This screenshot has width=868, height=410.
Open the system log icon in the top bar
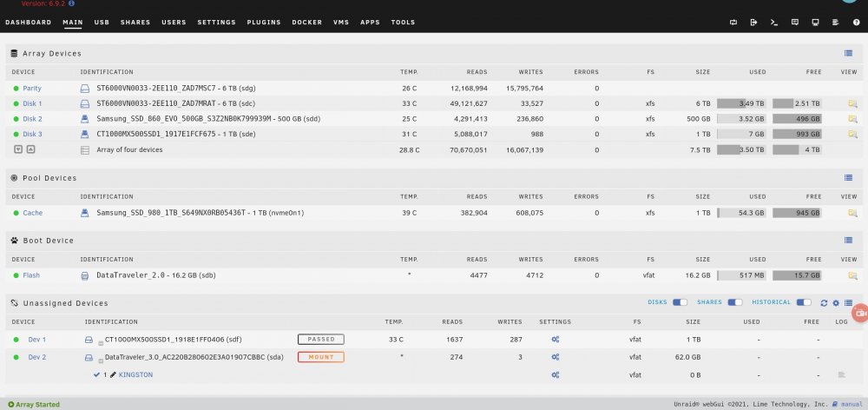(x=836, y=23)
